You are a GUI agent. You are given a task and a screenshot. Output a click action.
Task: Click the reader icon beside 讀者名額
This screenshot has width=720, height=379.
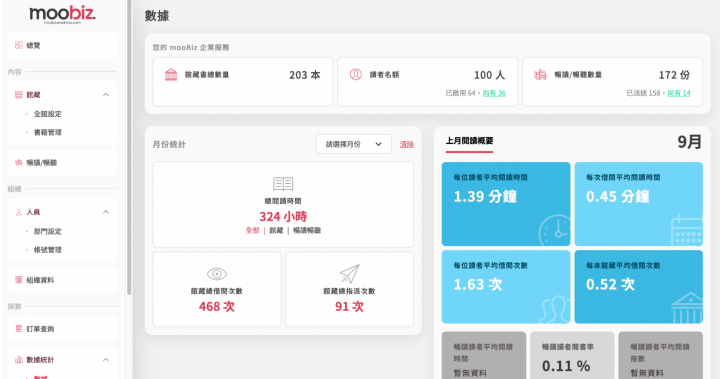(356, 74)
